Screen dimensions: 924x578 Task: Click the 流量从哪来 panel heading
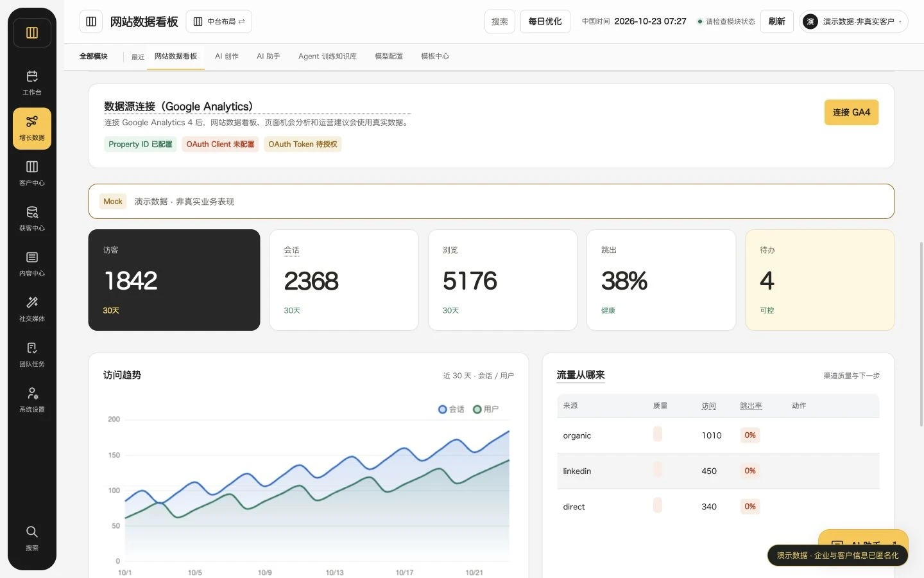tap(581, 375)
